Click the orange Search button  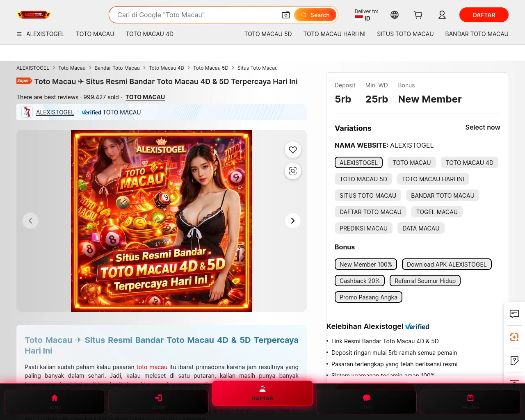tap(315, 15)
